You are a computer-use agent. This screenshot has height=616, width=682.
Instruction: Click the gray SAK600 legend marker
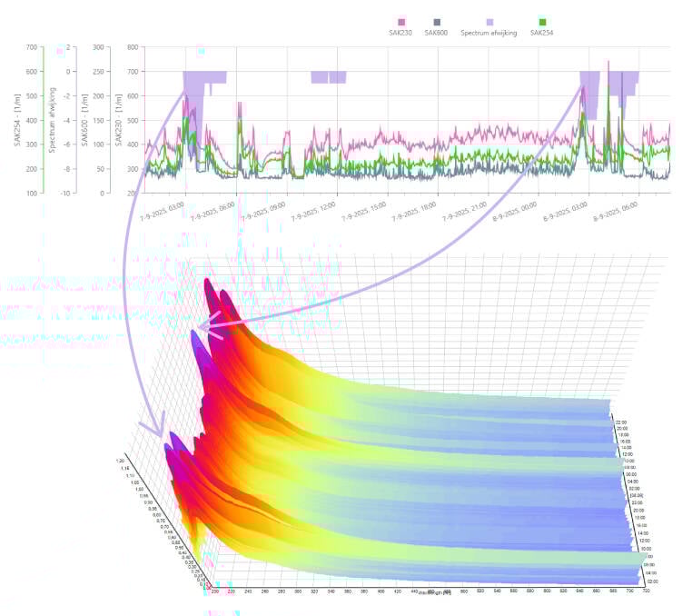[x=437, y=21]
